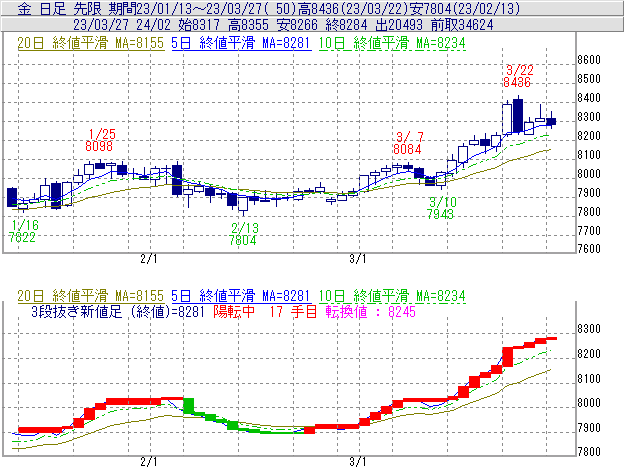Click the 5日 終値平滑 MA=8281 legend in the lower chart

tap(241, 296)
